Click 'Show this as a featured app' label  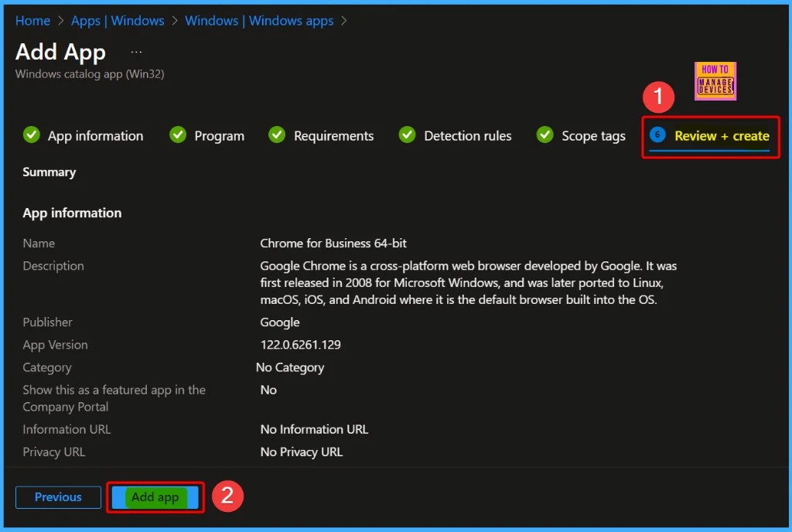(x=114, y=398)
